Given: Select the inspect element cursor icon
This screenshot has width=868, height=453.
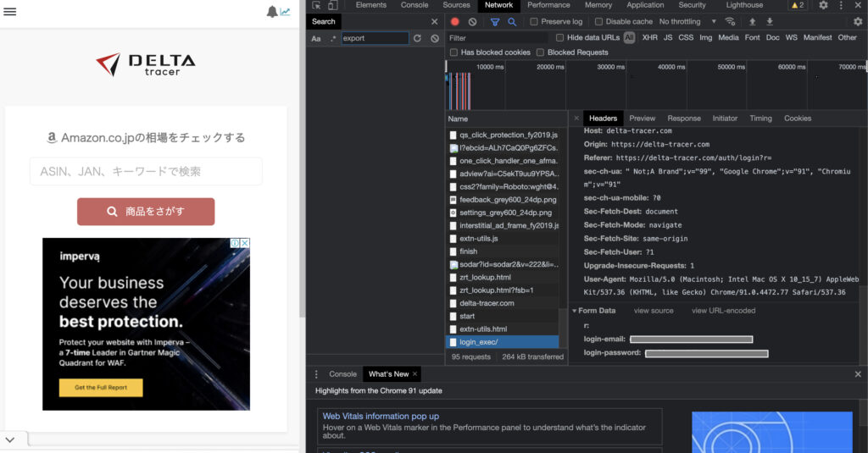Looking at the screenshot, I should point(316,5).
